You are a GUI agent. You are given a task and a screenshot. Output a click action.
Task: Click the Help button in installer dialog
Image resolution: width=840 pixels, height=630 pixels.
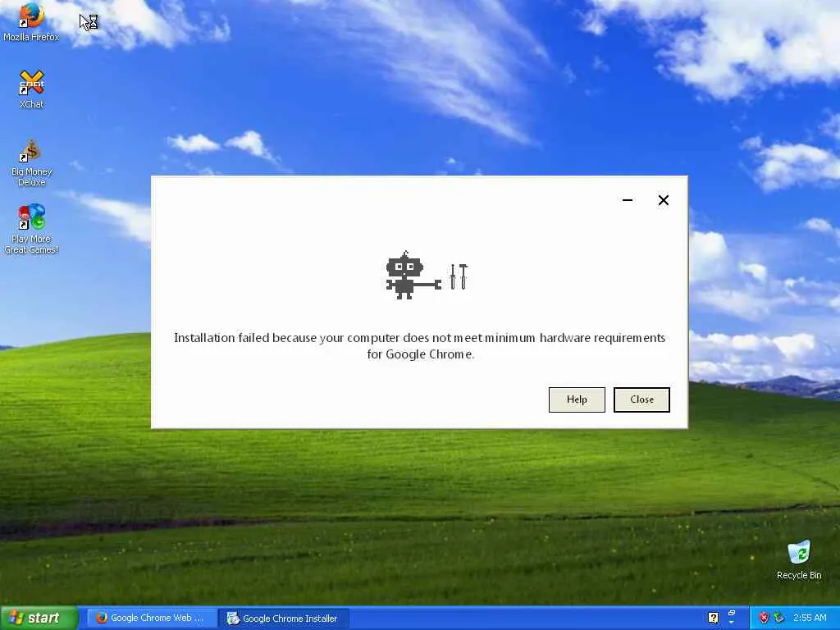coord(577,399)
